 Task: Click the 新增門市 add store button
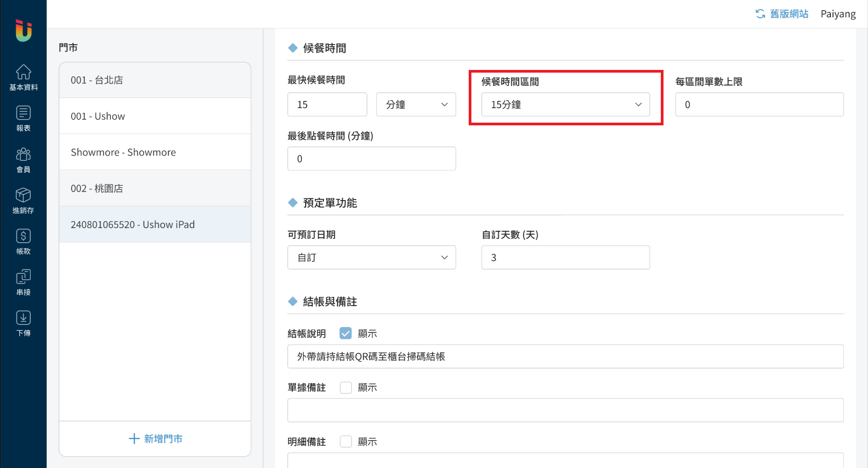155,439
